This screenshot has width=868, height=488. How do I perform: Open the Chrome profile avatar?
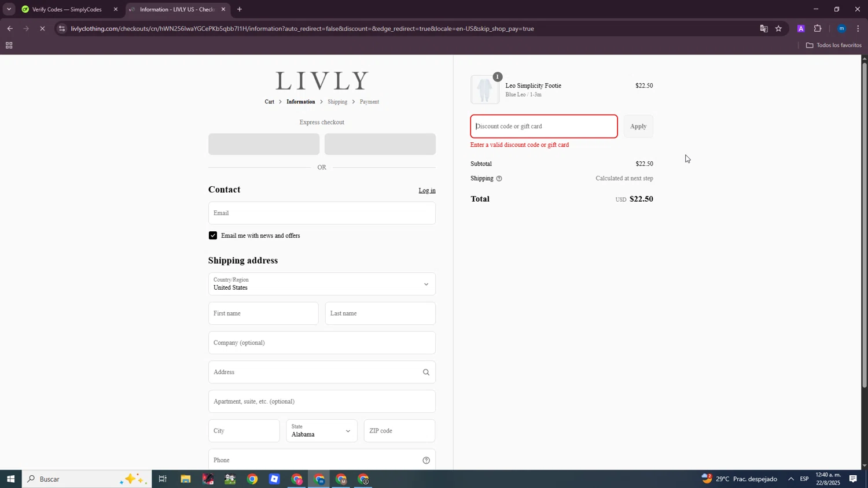pyautogui.click(x=842, y=28)
